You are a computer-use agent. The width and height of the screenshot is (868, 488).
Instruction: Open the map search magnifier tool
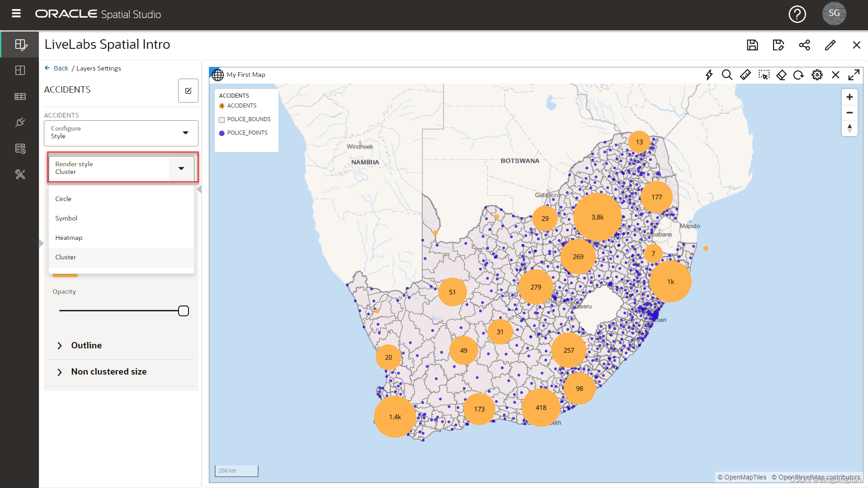point(727,75)
